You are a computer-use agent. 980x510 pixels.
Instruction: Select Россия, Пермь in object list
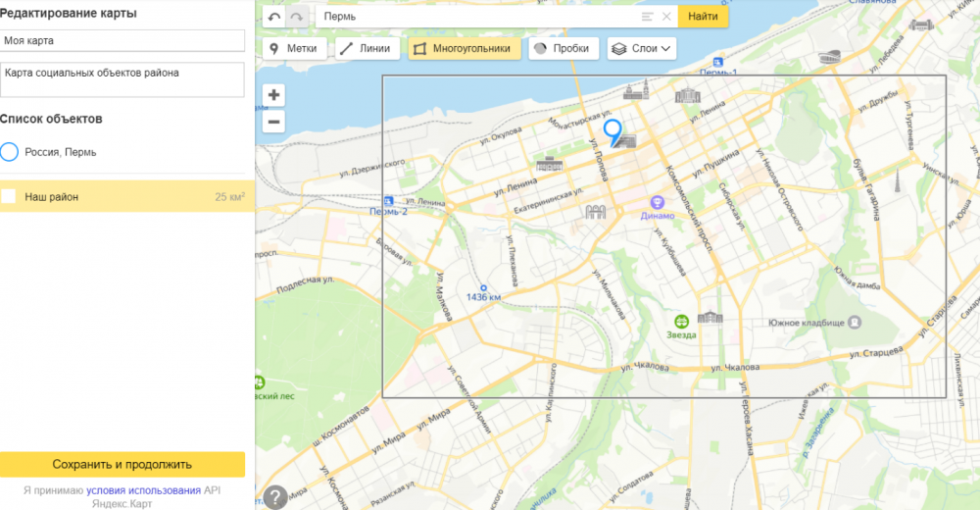click(60, 152)
